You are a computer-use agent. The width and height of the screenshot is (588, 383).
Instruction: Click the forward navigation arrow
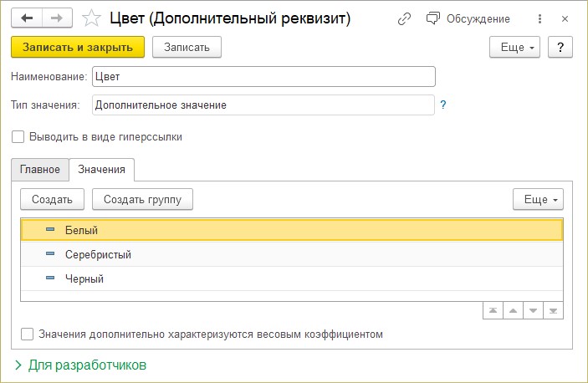tap(57, 18)
